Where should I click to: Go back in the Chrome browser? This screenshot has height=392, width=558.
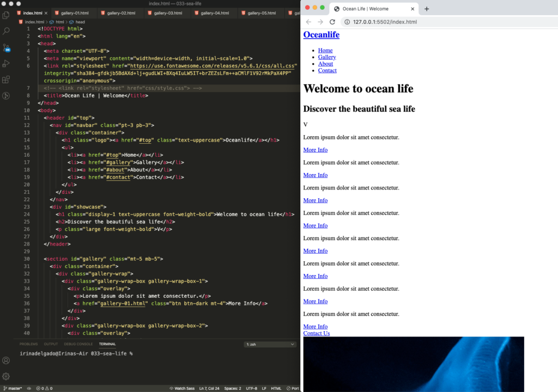tap(308, 22)
